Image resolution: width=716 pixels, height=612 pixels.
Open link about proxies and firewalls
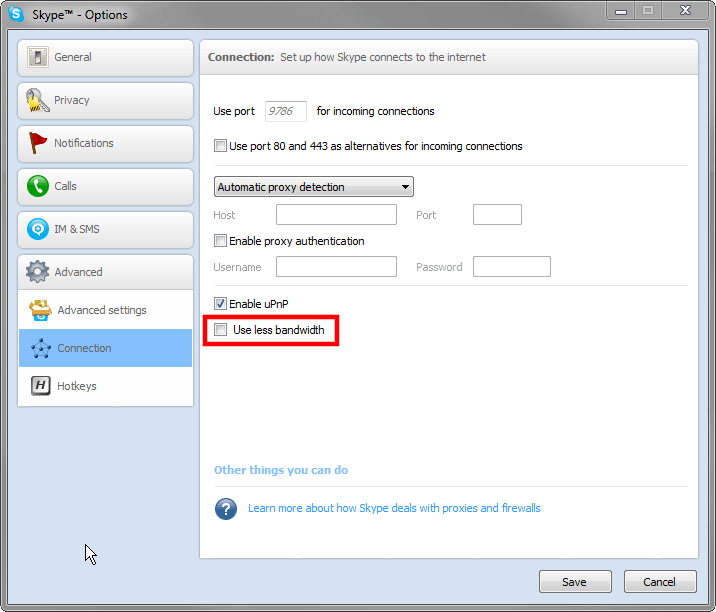394,508
